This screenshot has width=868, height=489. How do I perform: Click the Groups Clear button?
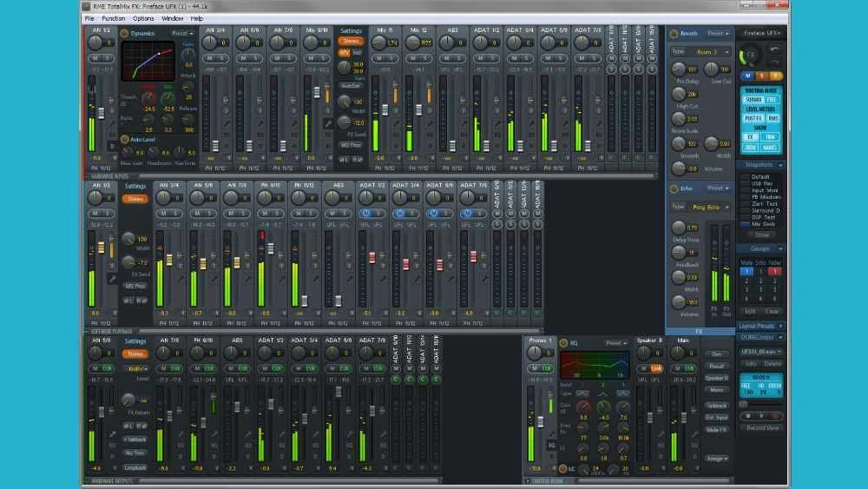click(x=772, y=312)
